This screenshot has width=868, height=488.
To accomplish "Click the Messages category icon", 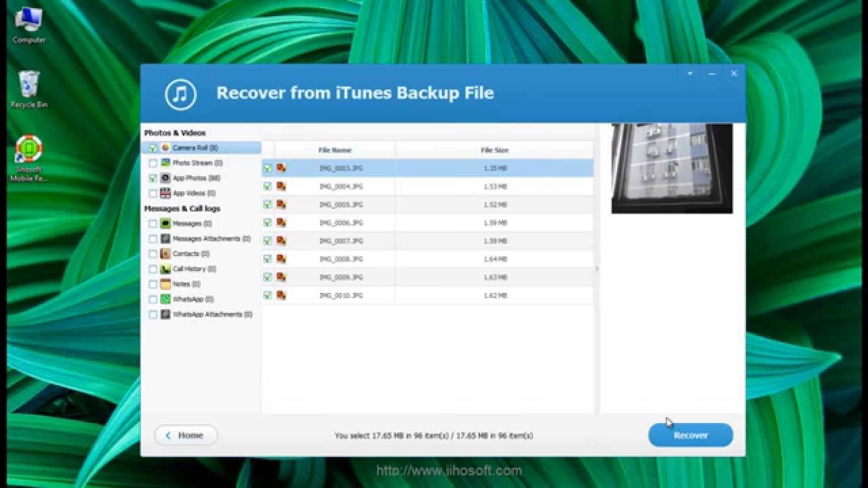I will coord(165,223).
